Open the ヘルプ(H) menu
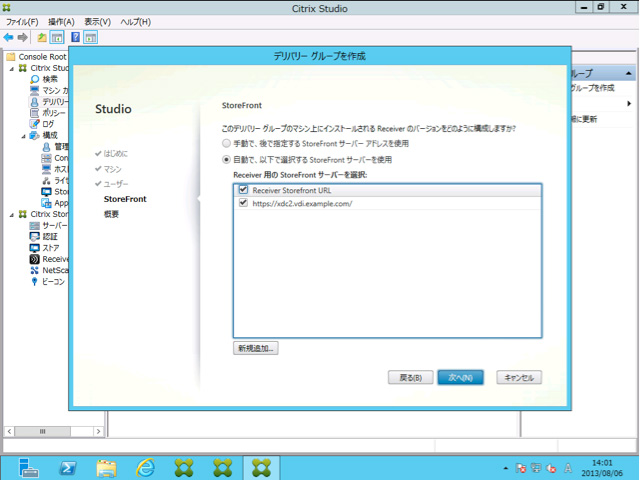This screenshot has height=480, width=640. point(136,22)
